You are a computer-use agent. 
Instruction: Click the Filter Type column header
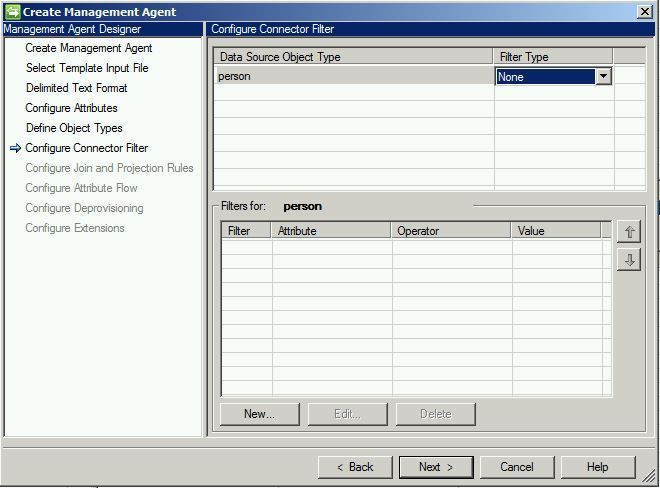click(553, 57)
